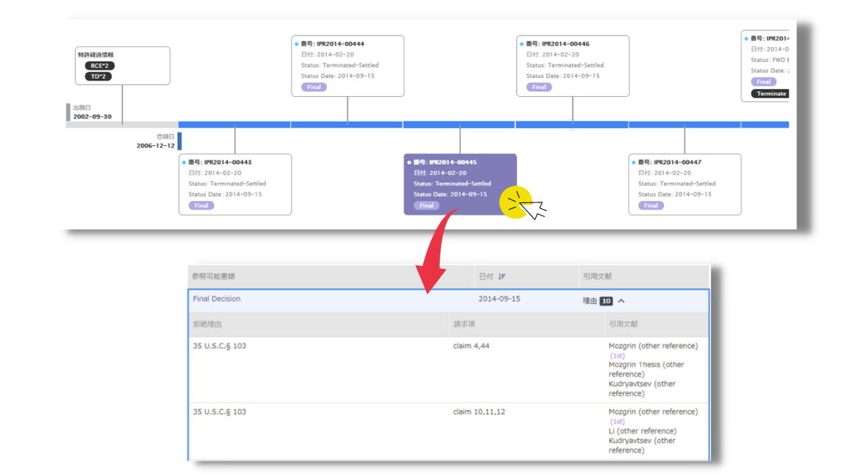868x475 pixels.
Task: Click 日付: 2014-02-20 on IPR2014-00443 card
Action: point(215,173)
